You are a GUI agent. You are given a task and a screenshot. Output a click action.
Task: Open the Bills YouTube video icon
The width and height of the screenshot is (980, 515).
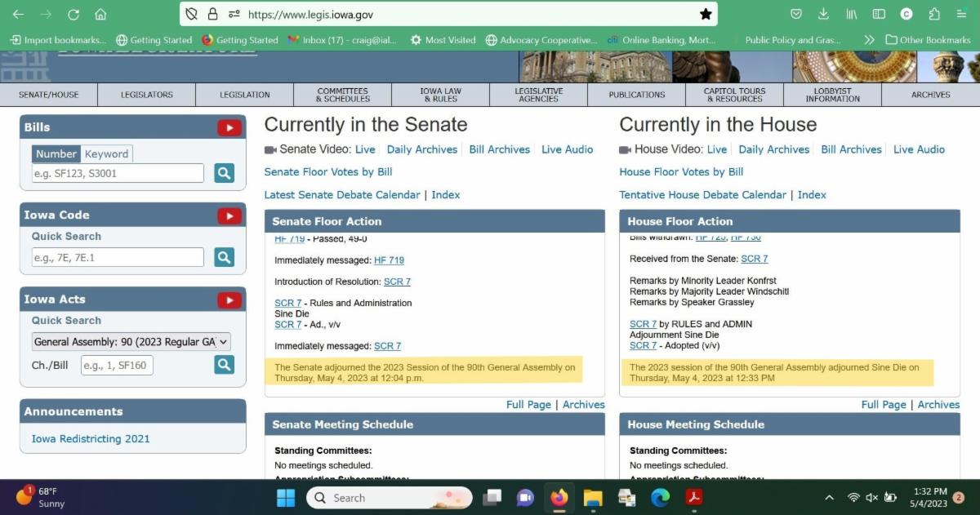pos(229,127)
